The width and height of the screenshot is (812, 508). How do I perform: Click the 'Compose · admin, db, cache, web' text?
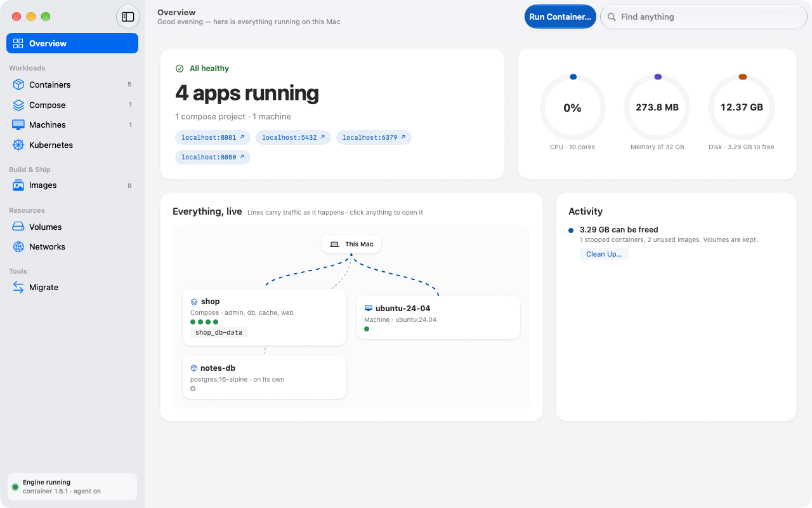point(242,312)
